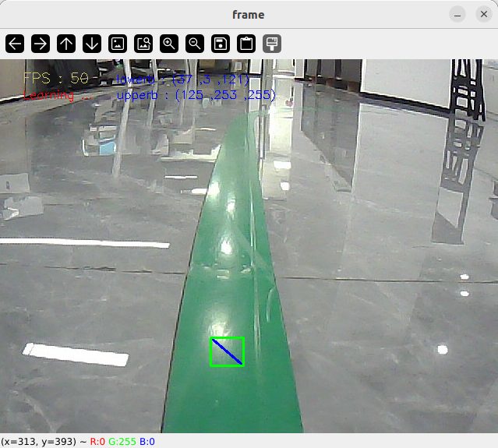Click the 'FPS : 50' overlay text
The image size is (498, 448).
tap(56, 78)
